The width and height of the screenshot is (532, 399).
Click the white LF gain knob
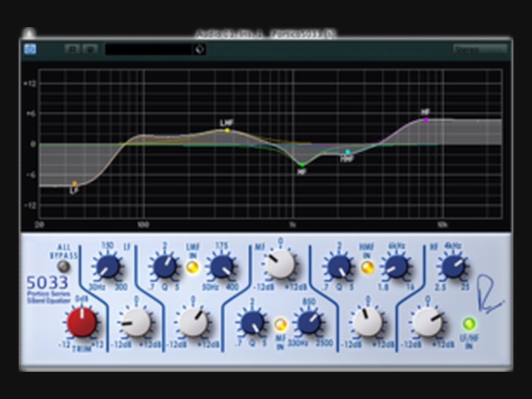pos(136,323)
